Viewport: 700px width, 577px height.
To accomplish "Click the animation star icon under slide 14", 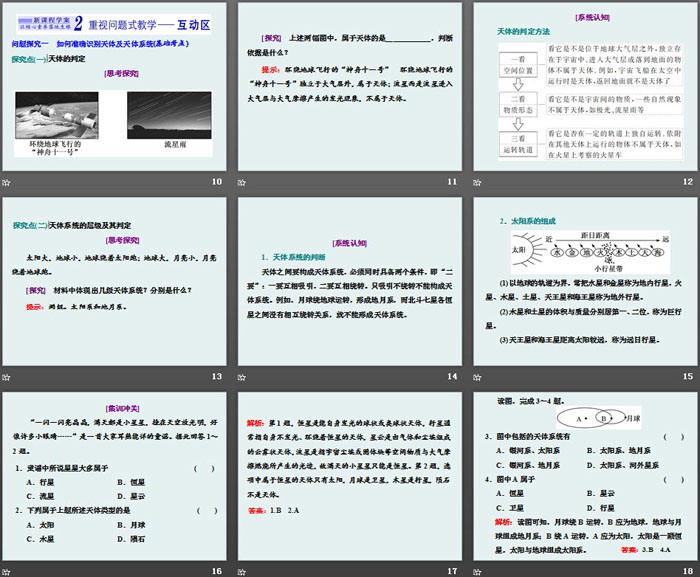I will pyautogui.click(x=242, y=376).
